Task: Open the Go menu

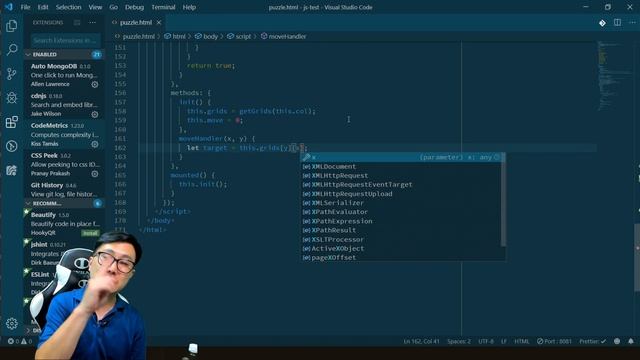Action: click(x=113, y=7)
